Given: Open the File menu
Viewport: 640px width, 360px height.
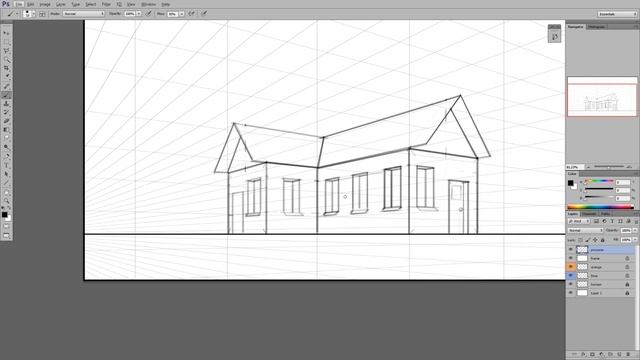Looking at the screenshot, I should pos(19,4).
